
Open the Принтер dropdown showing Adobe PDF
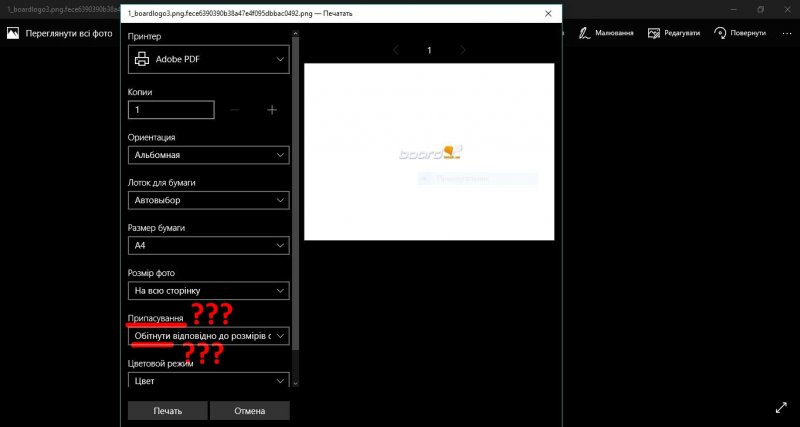209,60
